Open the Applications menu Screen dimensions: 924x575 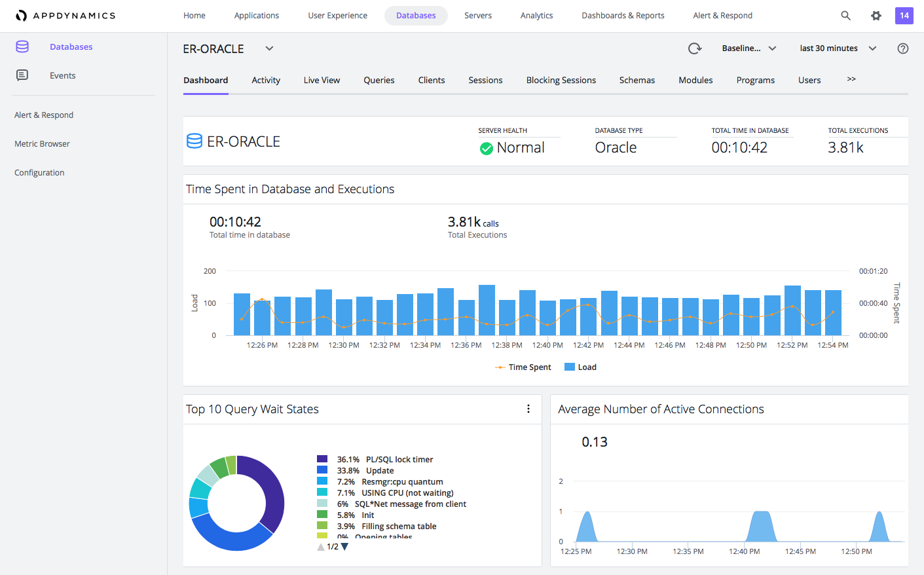coord(257,16)
